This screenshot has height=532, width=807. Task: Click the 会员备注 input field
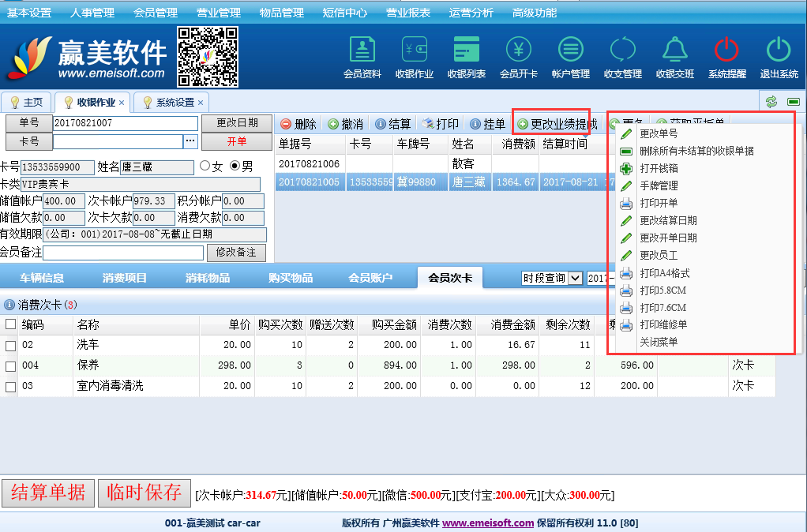tap(123, 253)
